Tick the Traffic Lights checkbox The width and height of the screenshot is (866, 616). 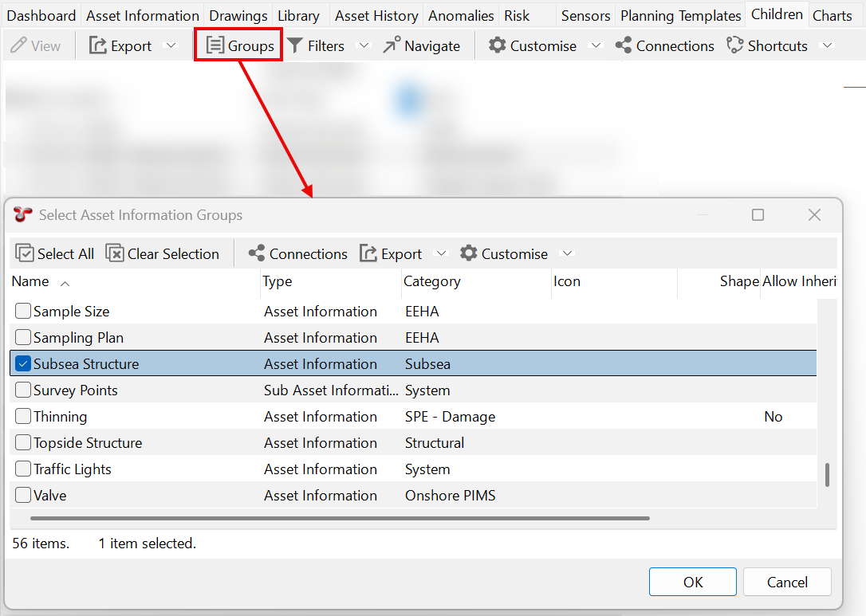(x=22, y=469)
